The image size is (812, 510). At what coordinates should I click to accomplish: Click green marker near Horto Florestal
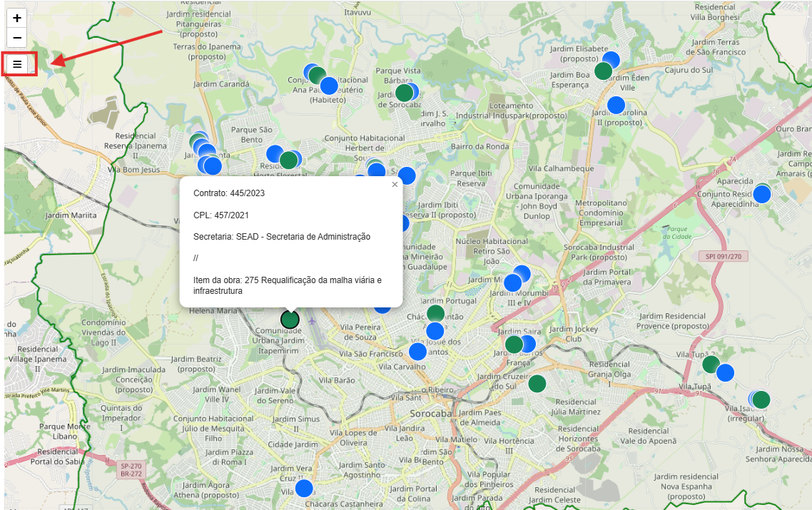[x=288, y=160]
